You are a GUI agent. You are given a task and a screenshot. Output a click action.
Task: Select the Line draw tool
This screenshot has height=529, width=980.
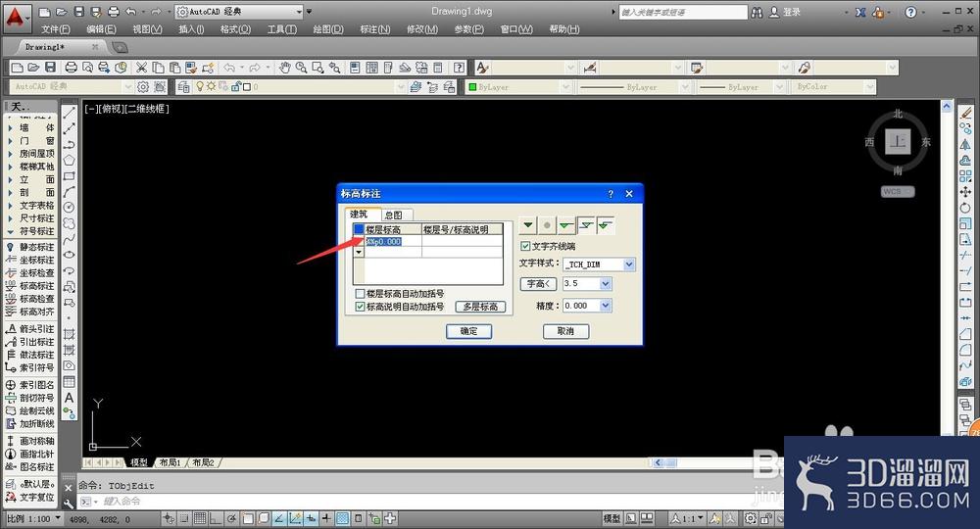[70, 113]
